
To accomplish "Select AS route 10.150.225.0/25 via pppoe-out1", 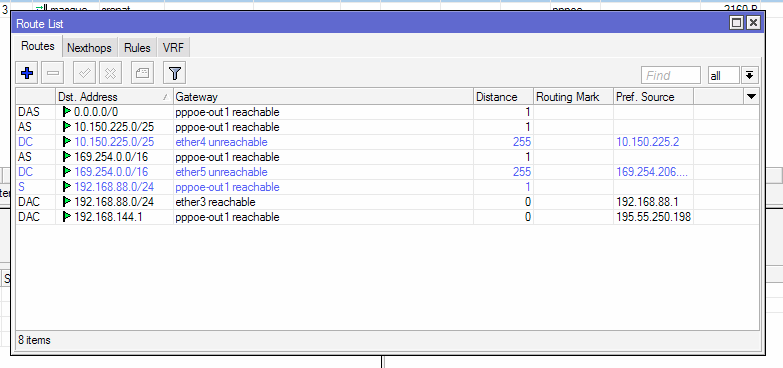I will 387,127.
